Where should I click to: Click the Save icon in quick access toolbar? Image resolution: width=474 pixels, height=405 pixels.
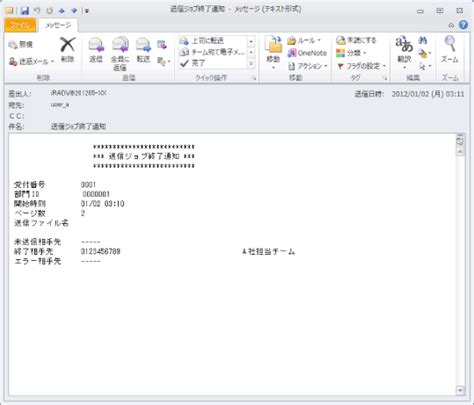(x=25, y=11)
